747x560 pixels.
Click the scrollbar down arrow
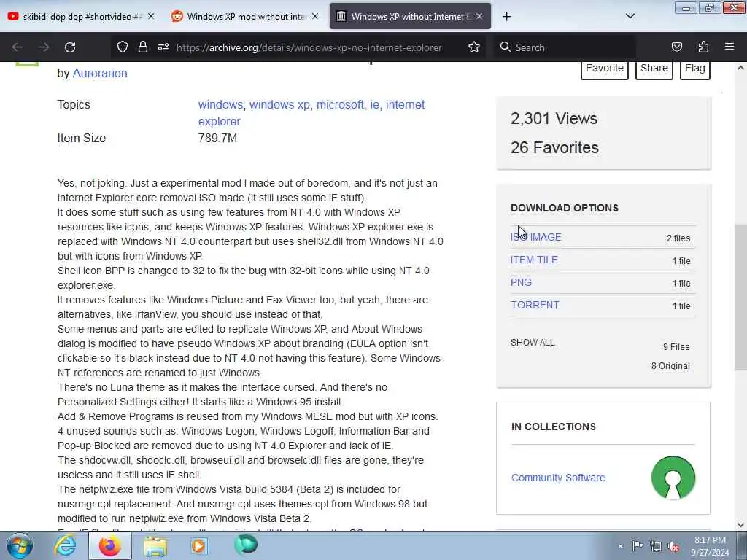(740, 525)
